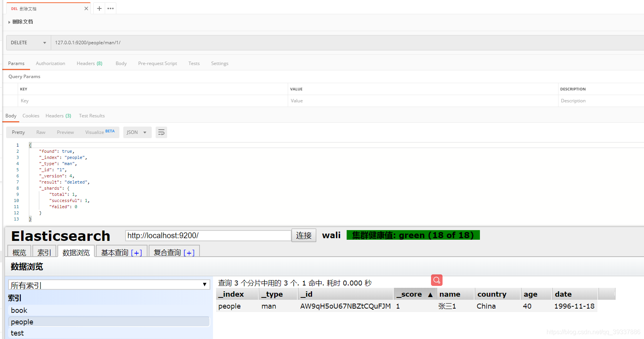Image resolution: width=644 pixels, height=339 pixels.
Task: Select Raw response view
Action: coord(41,132)
